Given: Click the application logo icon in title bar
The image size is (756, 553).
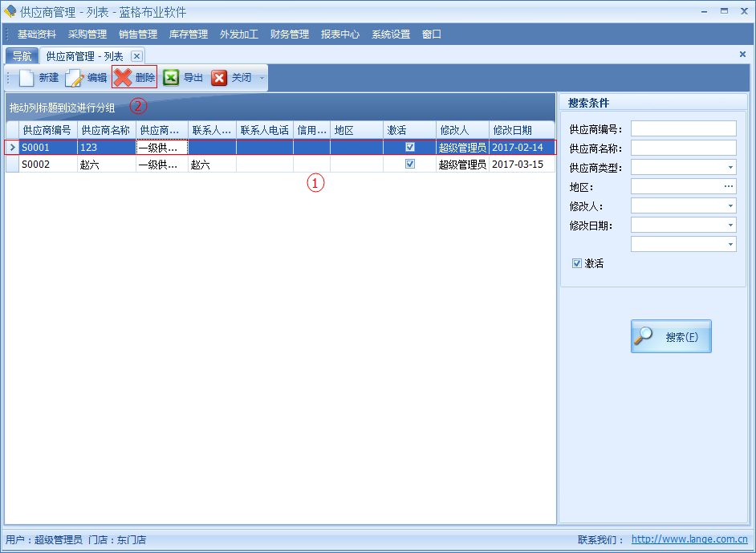Looking at the screenshot, I should pyautogui.click(x=10, y=11).
